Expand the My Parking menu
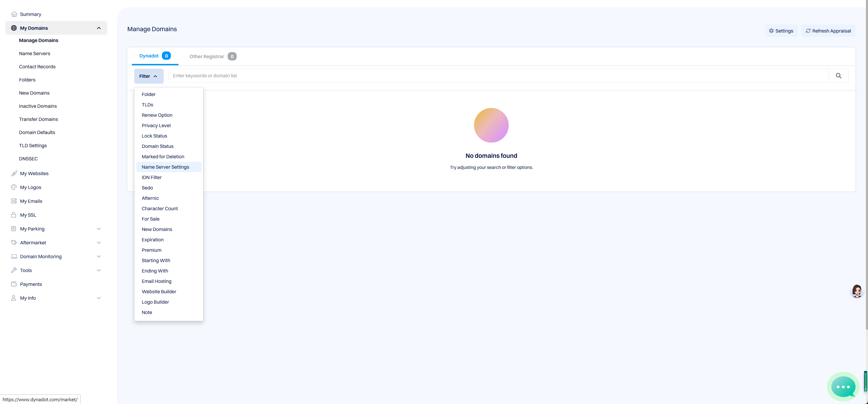 click(x=99, y=229)
